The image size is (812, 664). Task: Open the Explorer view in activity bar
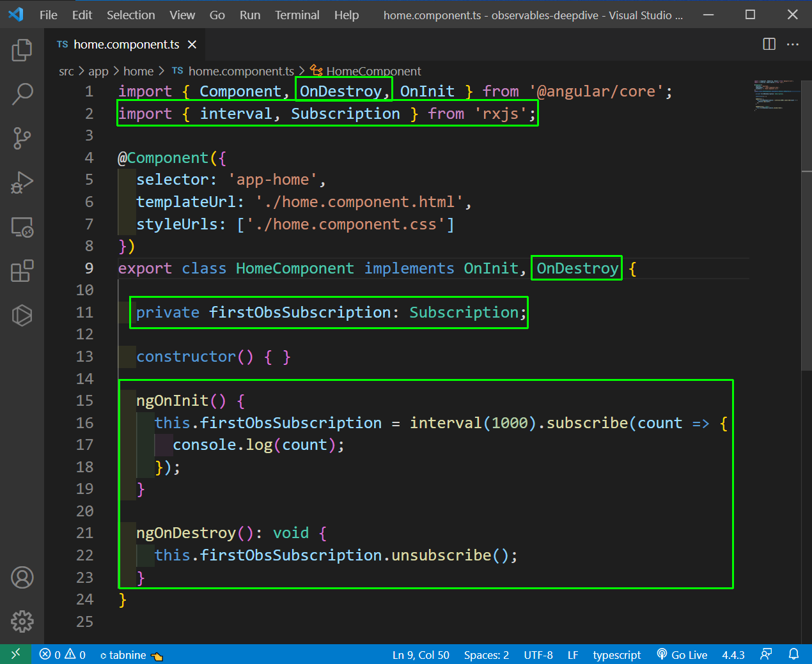pos(22,50)
